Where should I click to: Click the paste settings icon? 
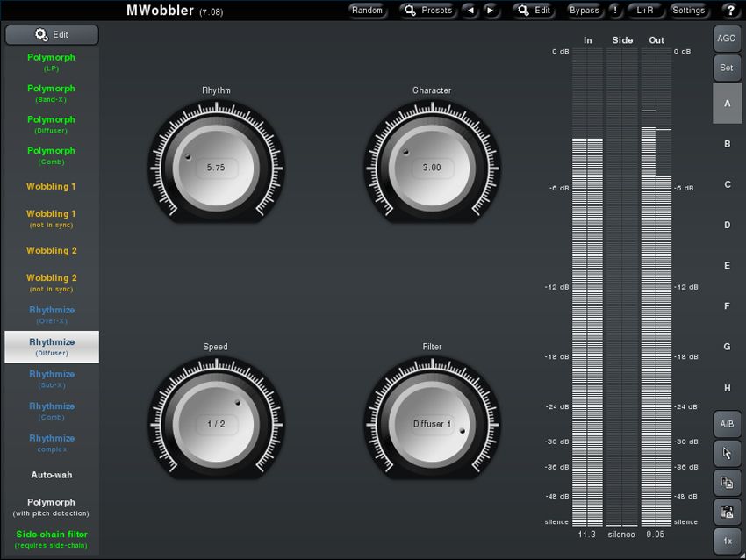(727, 512)
